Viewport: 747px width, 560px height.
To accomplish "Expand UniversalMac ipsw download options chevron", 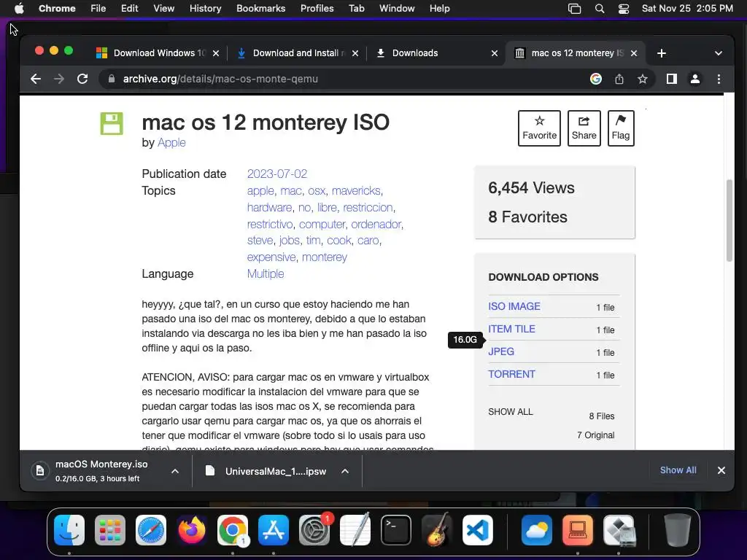I will pyautogui.click(x=345, y=471).
